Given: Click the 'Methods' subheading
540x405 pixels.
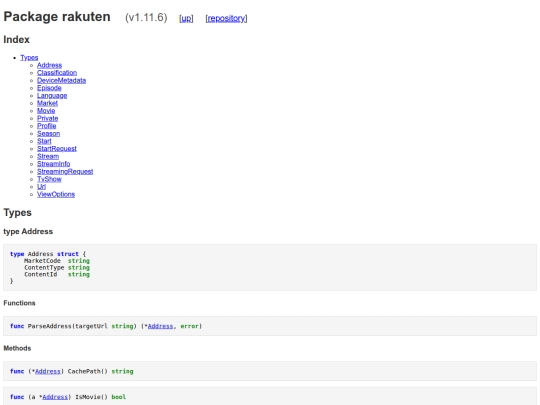Looking at the screenshot, I should coord(17,348).
